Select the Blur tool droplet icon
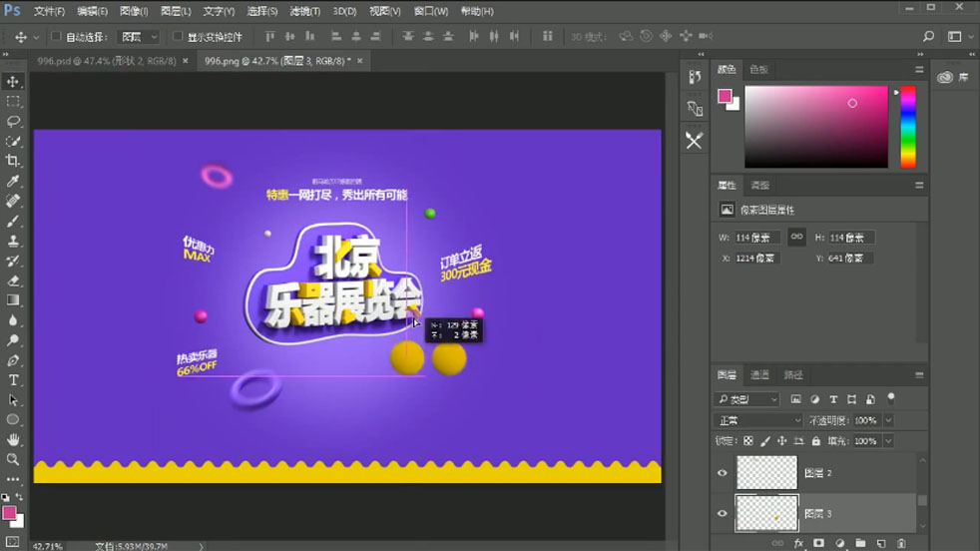This screenshot has height=551, width=980. pyautogui.click(x=13, y=320)
